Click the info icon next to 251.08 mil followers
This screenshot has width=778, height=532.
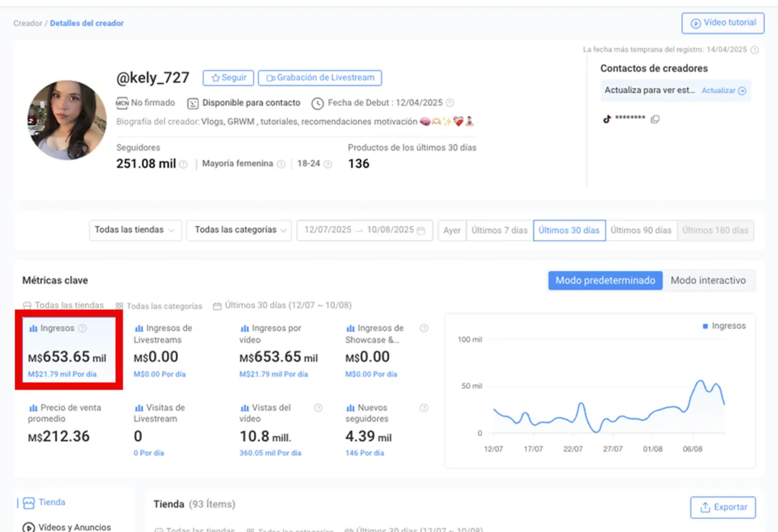point(183,165)
